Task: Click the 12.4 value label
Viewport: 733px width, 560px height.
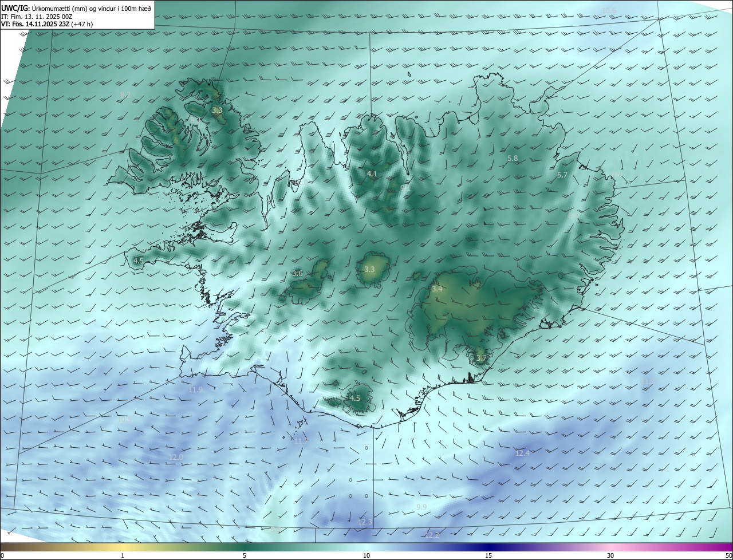Action: click(x=522, y=453)
